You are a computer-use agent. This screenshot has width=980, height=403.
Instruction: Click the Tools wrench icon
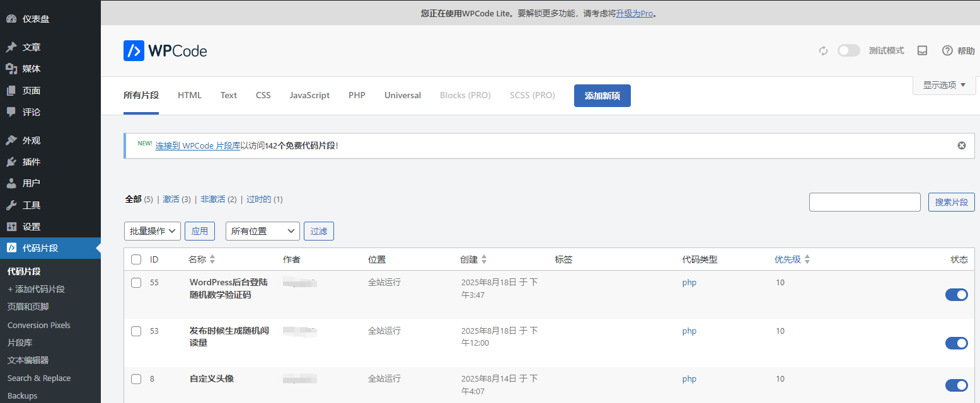(x=11, y=205)
